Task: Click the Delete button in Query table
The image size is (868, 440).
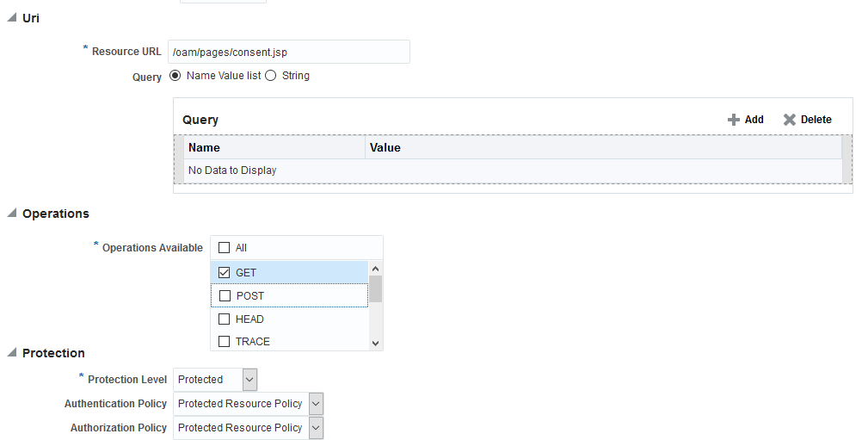Action: point(807,120)
